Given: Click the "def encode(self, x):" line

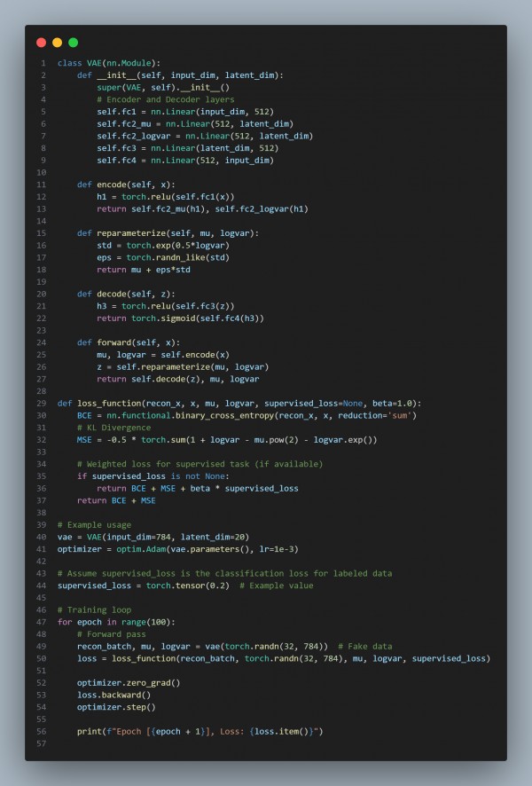Looking at the screenshot, I should click(x=126, y=185).
